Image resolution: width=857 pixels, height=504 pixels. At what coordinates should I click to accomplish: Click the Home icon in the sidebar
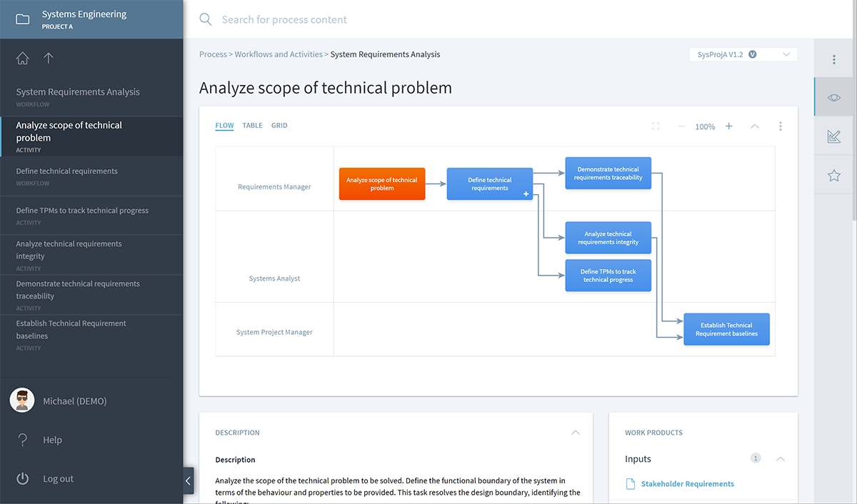(22, 58)
